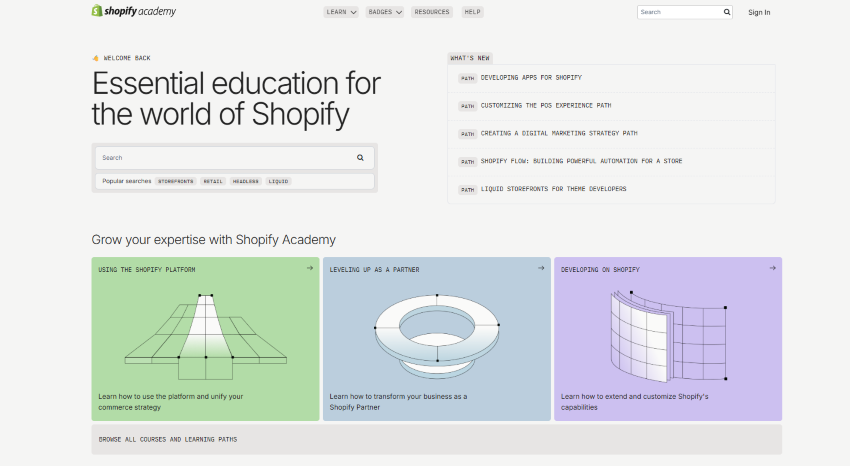Open Liquid Storefronts for Theme Developers

pos(553,189)
